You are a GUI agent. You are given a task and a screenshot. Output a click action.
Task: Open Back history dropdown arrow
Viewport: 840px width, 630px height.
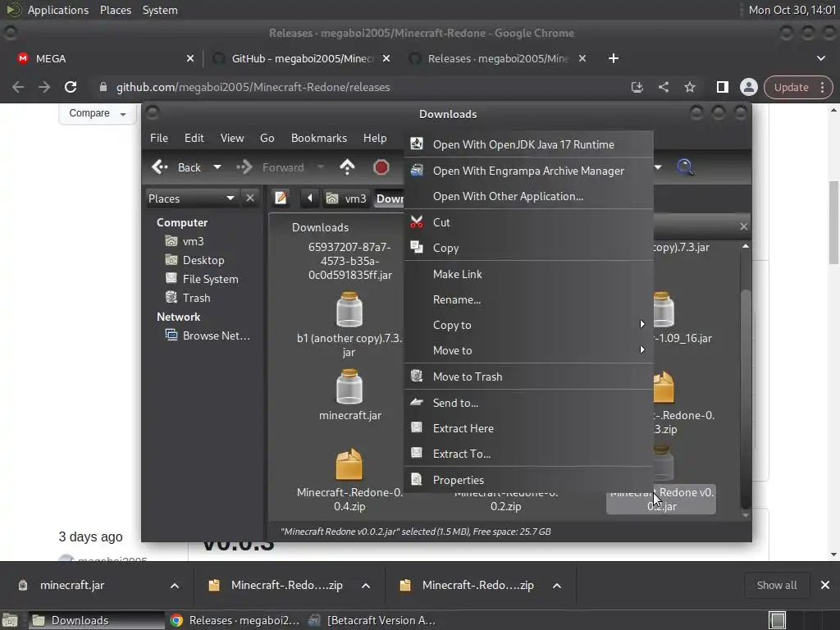217,167
